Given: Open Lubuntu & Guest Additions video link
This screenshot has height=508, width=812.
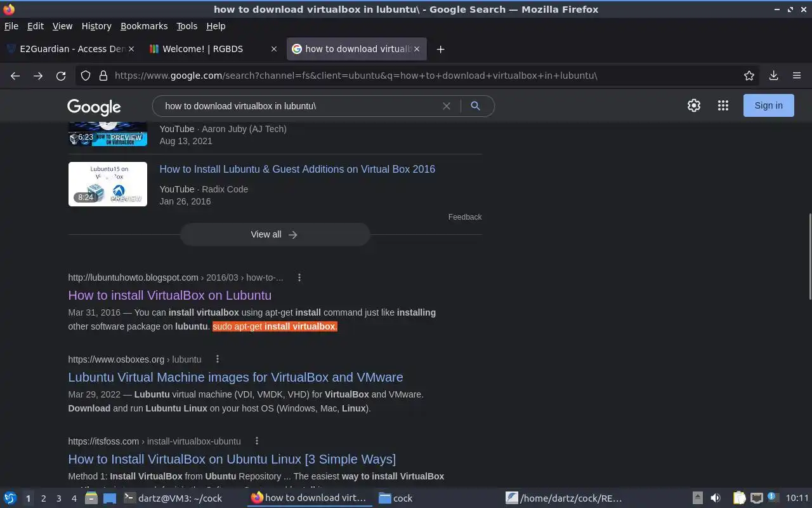Looking at the screenshot, I should pos(297,169).
